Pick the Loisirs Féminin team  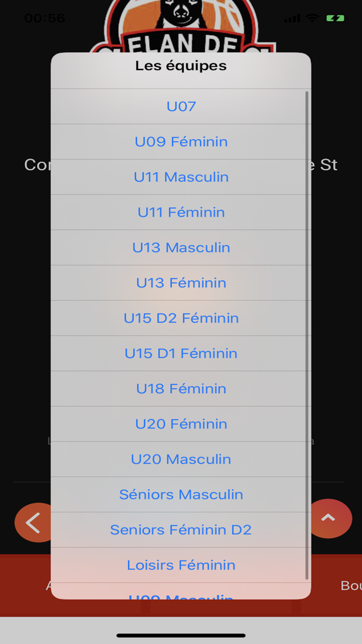click(181, 565)
